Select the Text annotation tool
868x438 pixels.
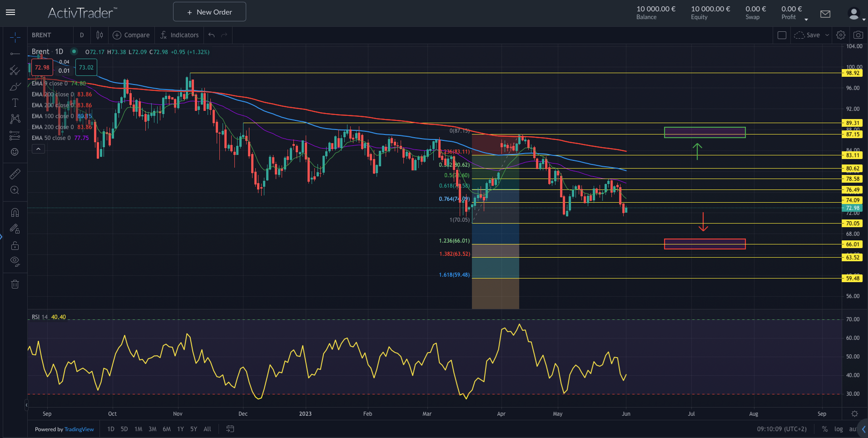point(15,103)
